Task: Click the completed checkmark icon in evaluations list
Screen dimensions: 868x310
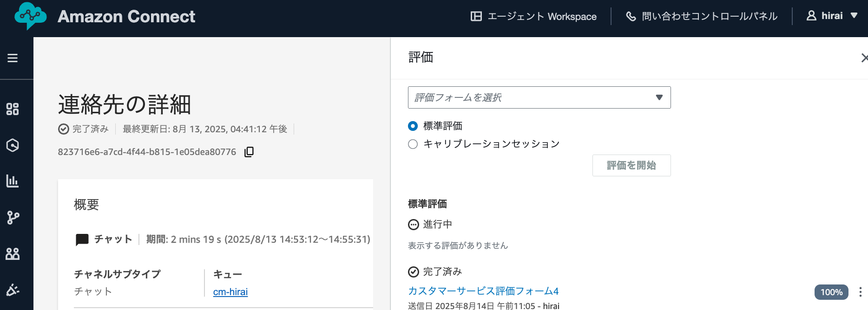Action: (x=413, y=272)
